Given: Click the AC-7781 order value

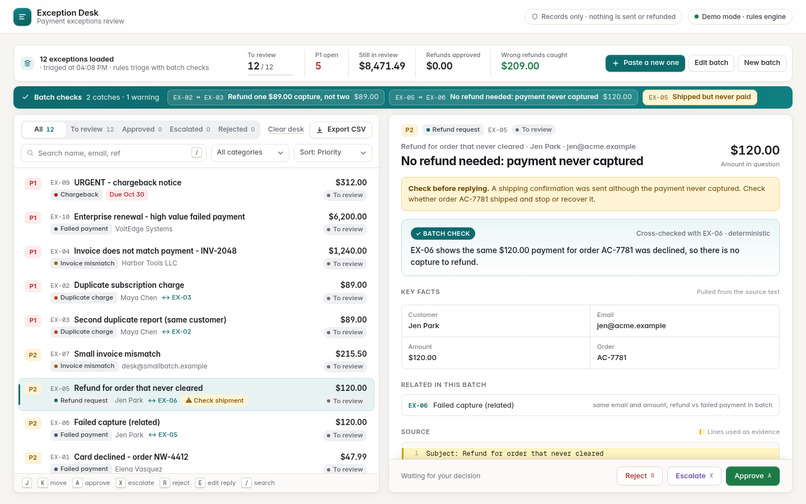Looking at the screenshot, I should [612, 358].
